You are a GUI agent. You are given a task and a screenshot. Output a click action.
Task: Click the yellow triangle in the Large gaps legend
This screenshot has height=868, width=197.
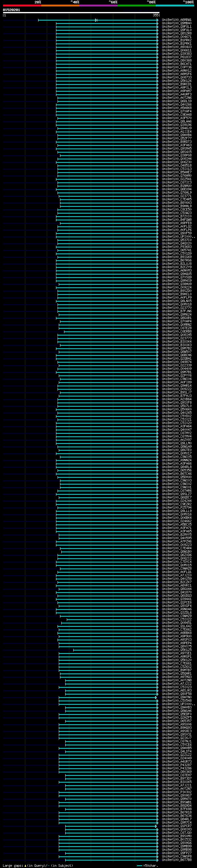click(25, 866)
